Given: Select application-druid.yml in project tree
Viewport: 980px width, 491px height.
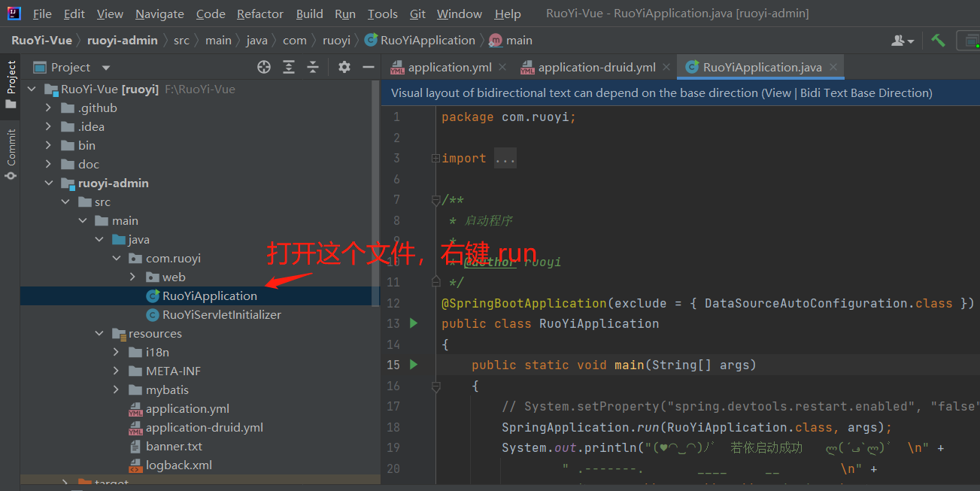Looking at the screenshot, I should coord(196,427).
